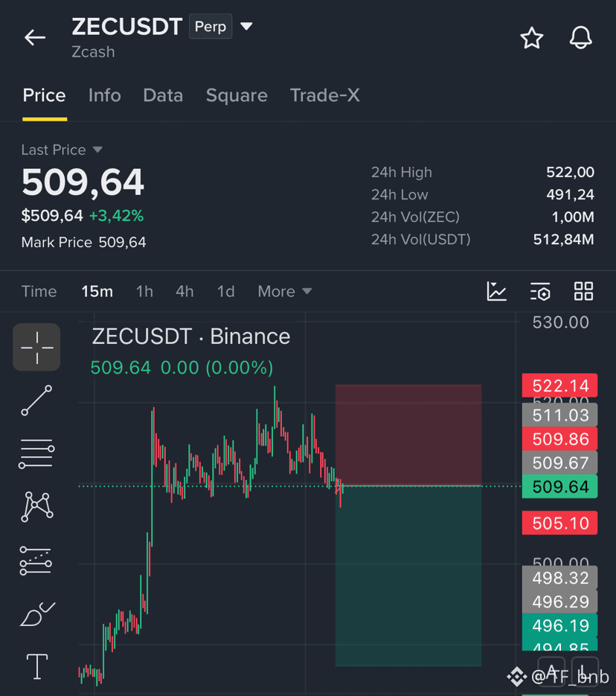Image resolution: width=616 pixels, height=696 pixels.
Task: Select the long/short position projection tool
Action: click(36, 561)
